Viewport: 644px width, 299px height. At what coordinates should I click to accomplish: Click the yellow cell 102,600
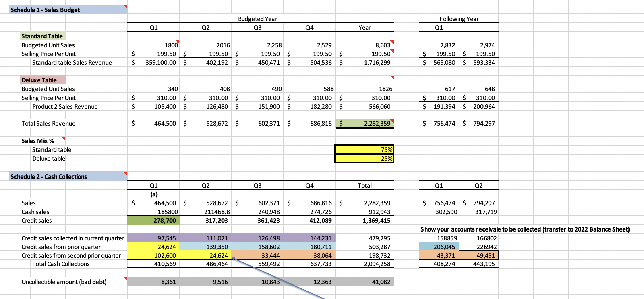tap(154, 255)
